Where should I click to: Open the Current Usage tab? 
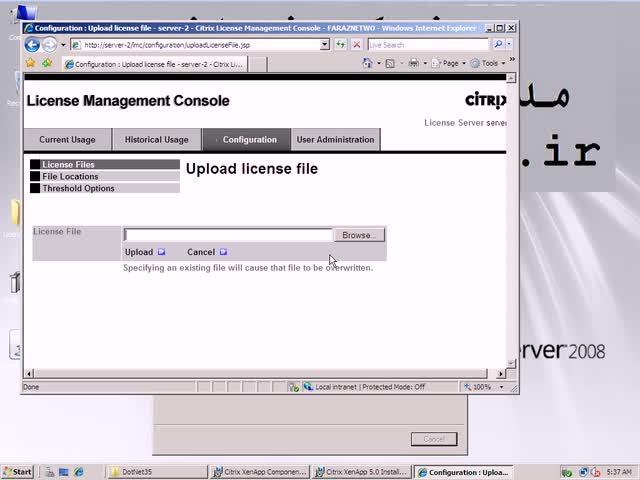click(67, 140)
